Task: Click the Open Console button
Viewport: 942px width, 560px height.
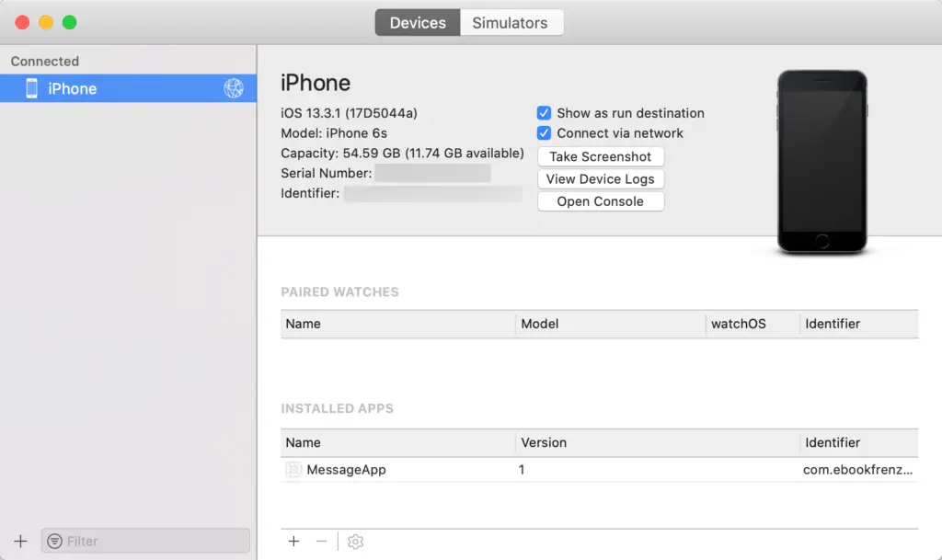Action: click(601, 201)
